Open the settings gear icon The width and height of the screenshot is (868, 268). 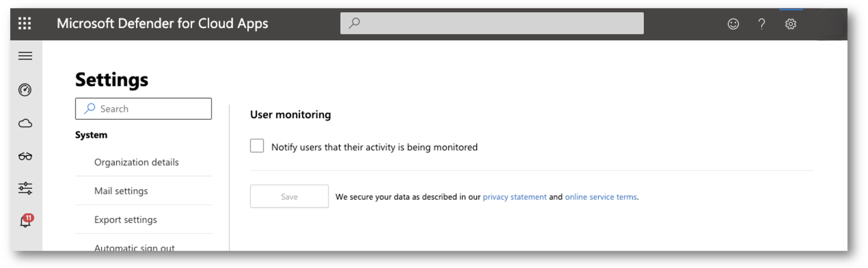coord(790,24)
